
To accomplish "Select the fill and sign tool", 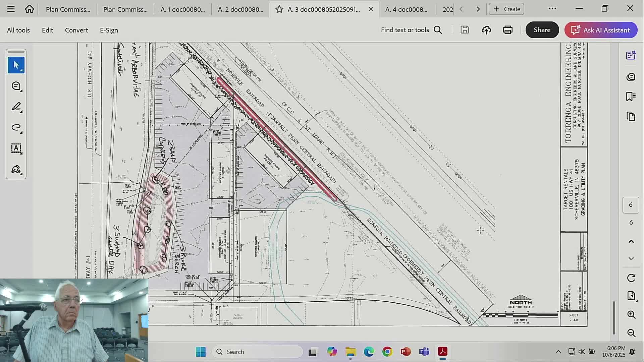I will (x=16, y=169).
